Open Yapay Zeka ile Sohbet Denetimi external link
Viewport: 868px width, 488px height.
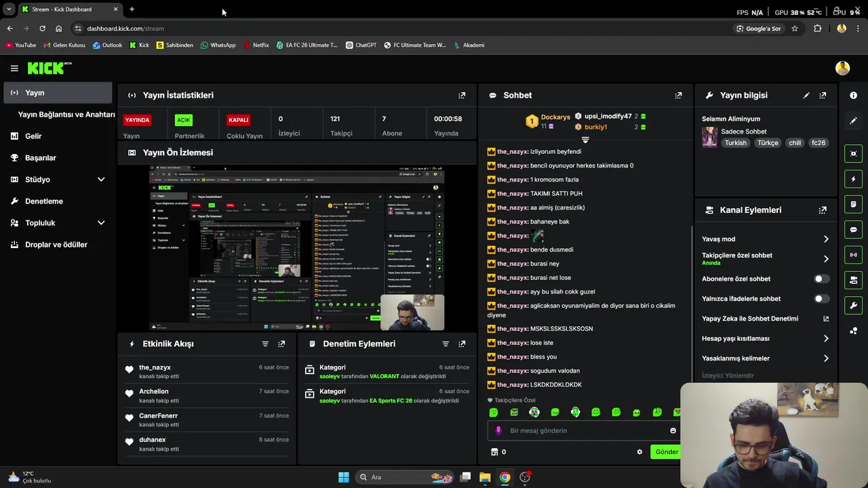(826, 319)
